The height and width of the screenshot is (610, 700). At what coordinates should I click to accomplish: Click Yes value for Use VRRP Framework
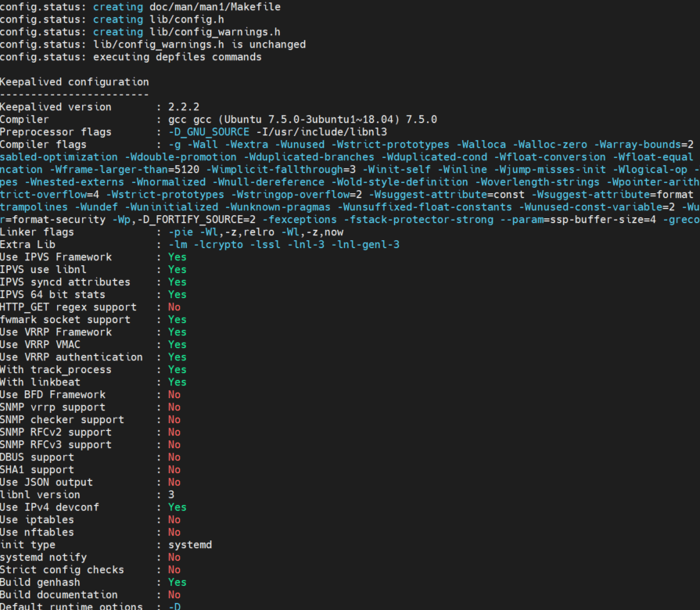click(x=178, y=332)
